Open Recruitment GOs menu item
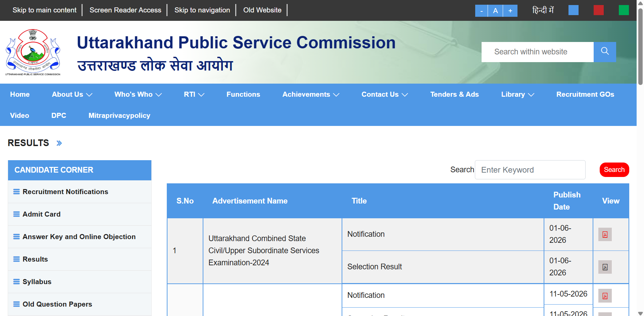The image size is (644, 316). tap(585, 94)
